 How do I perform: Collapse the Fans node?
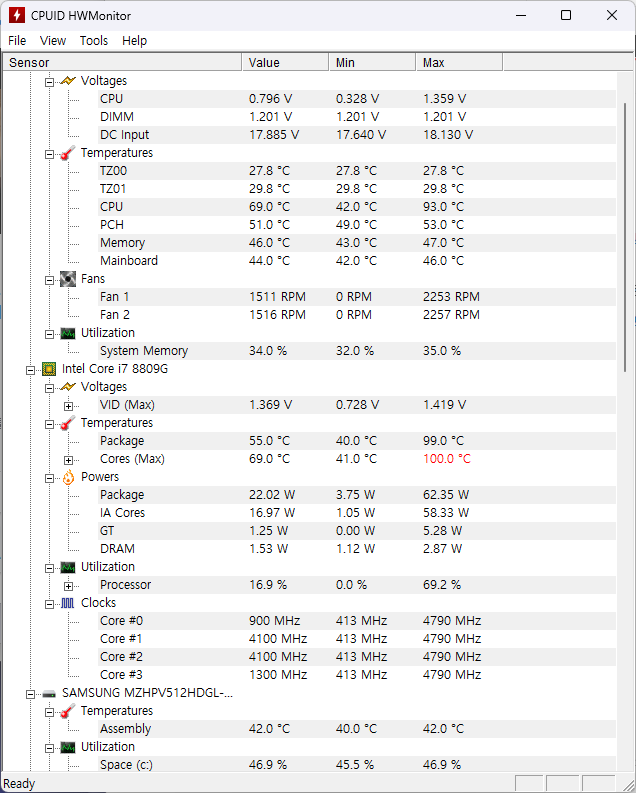point(50,280)
